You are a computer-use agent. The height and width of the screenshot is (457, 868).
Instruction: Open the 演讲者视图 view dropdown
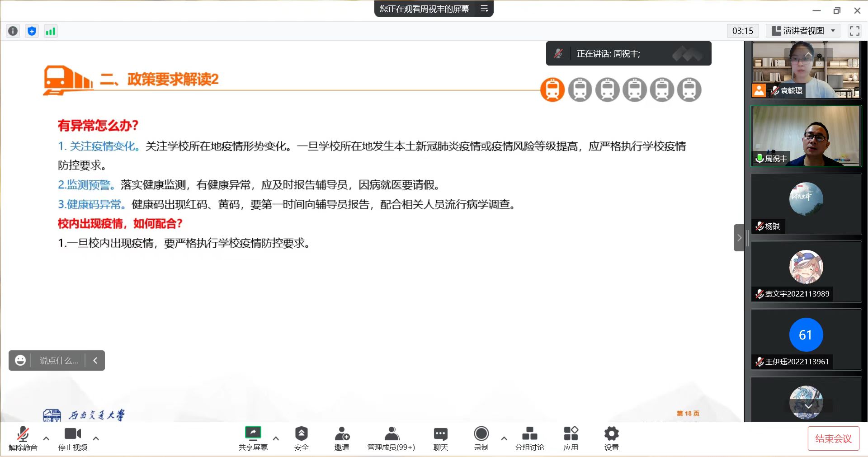point(803,31)
